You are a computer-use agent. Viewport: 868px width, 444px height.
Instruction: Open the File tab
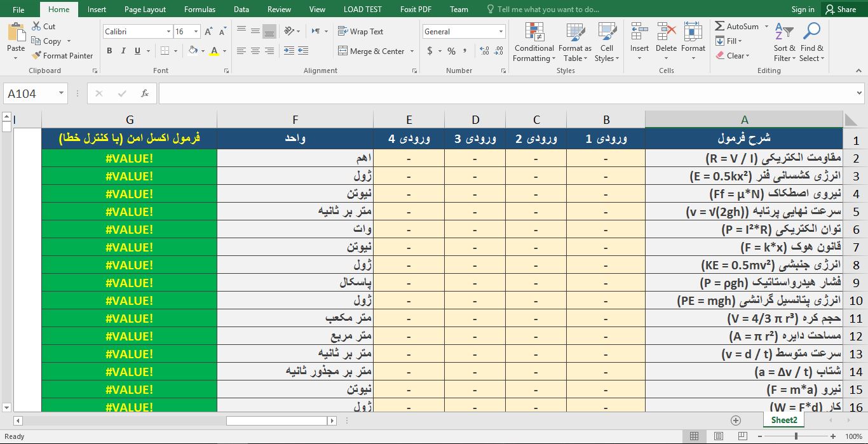[x=18, y=10]
